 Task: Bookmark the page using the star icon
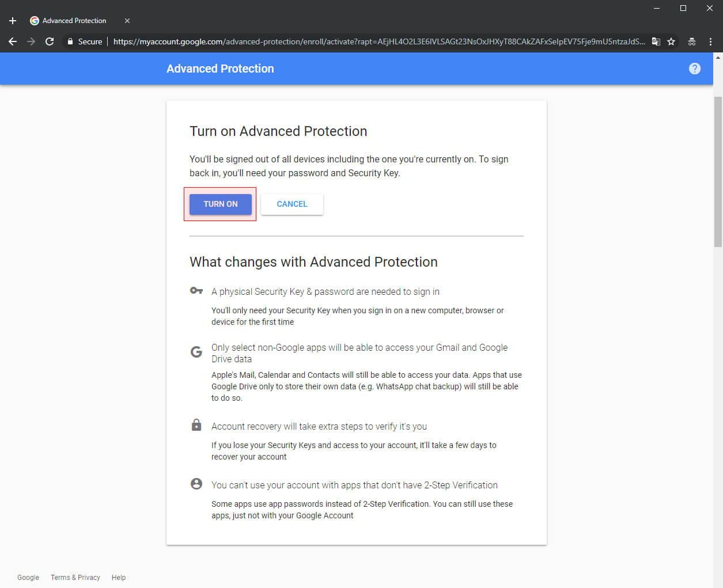point(672,41)
